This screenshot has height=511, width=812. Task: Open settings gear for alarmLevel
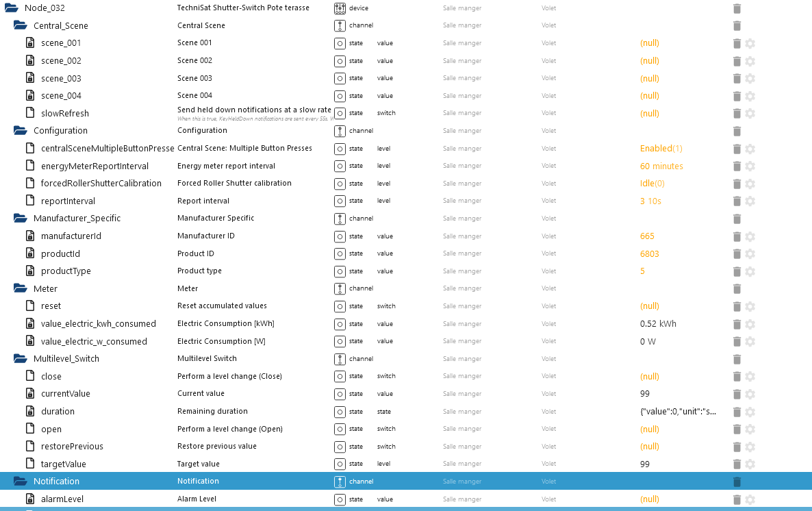coord(750,499)
